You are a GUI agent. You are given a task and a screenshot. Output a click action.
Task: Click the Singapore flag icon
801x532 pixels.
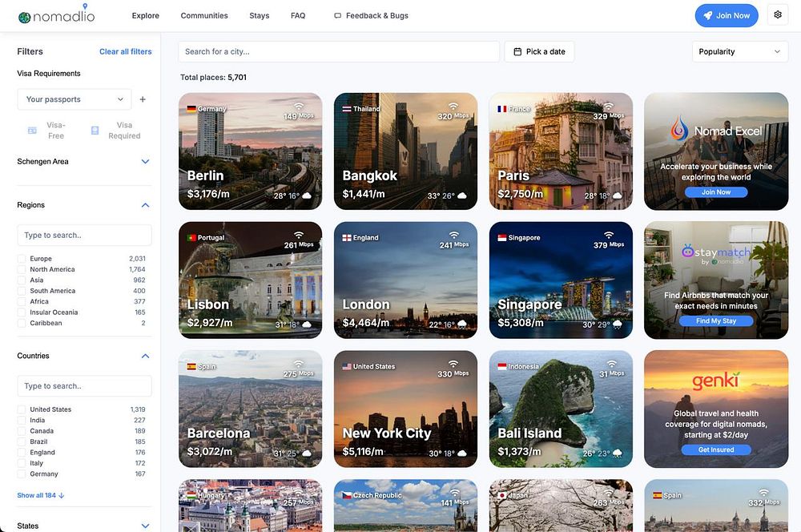click(x=502, y=238)
